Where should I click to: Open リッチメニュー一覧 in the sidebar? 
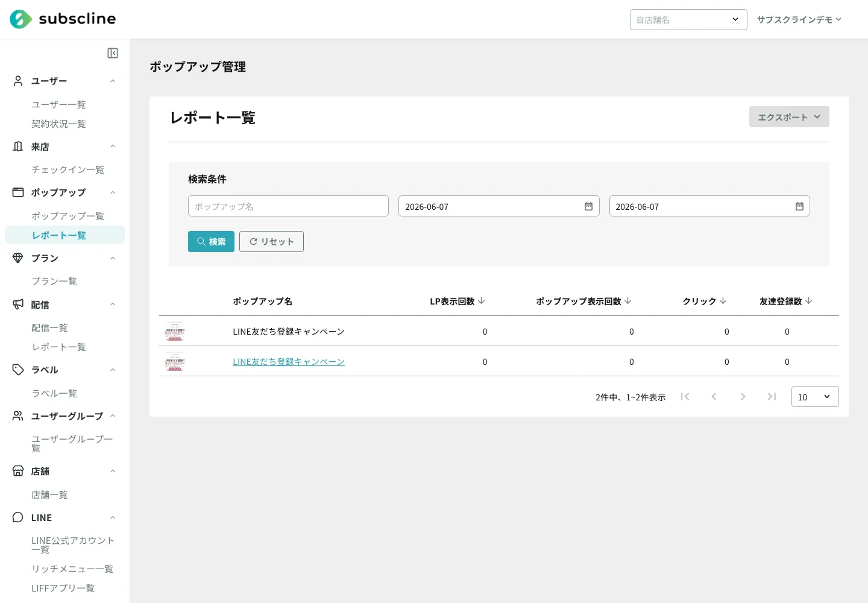(x=72, y=569)
